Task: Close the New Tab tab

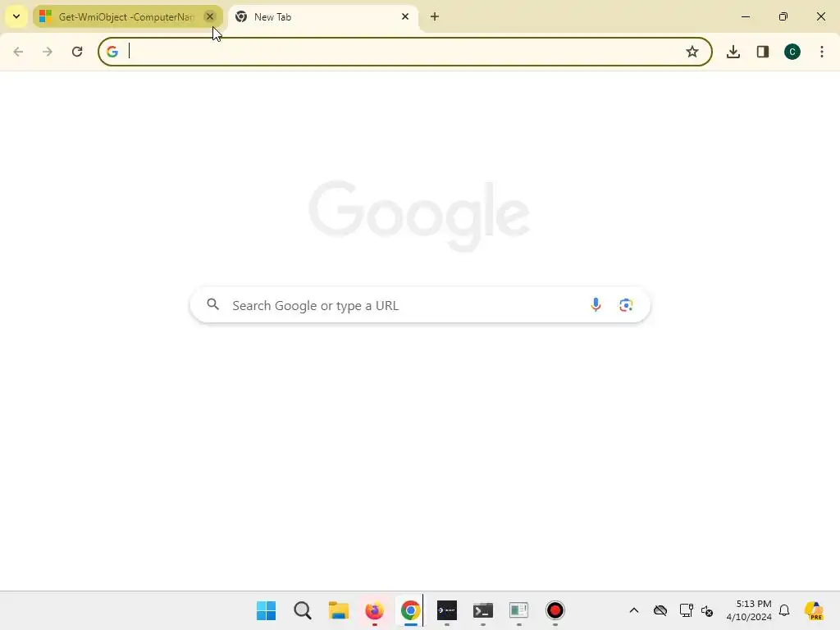Action: point(405,16)
